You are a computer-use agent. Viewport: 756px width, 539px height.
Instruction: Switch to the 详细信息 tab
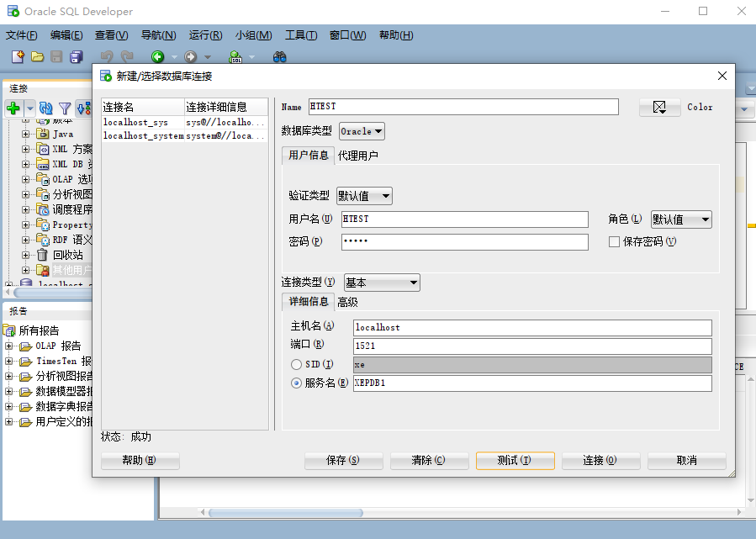308,302
